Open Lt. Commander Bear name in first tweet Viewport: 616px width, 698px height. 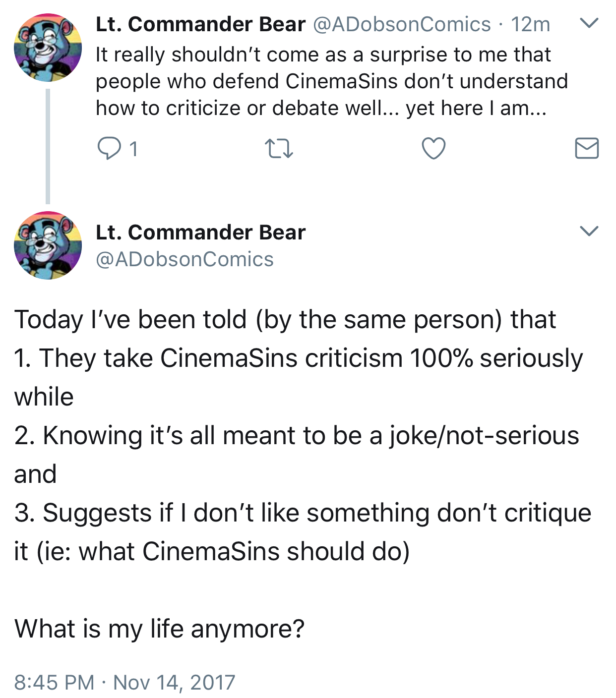[x=200, y=24]
